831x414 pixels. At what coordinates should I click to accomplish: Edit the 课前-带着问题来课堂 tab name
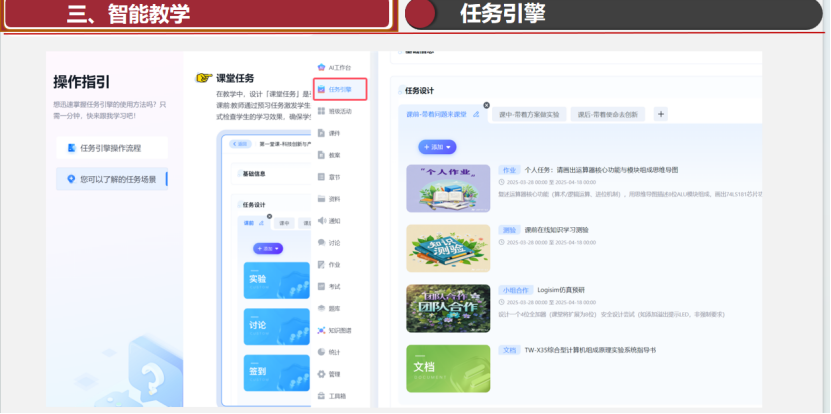click(x=477, y=115)
